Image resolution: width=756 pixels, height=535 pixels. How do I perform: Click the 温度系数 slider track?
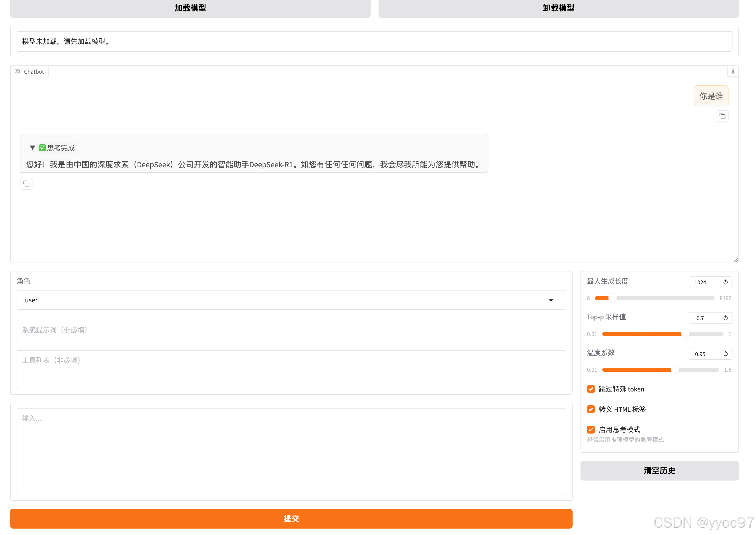coord(660,370)
